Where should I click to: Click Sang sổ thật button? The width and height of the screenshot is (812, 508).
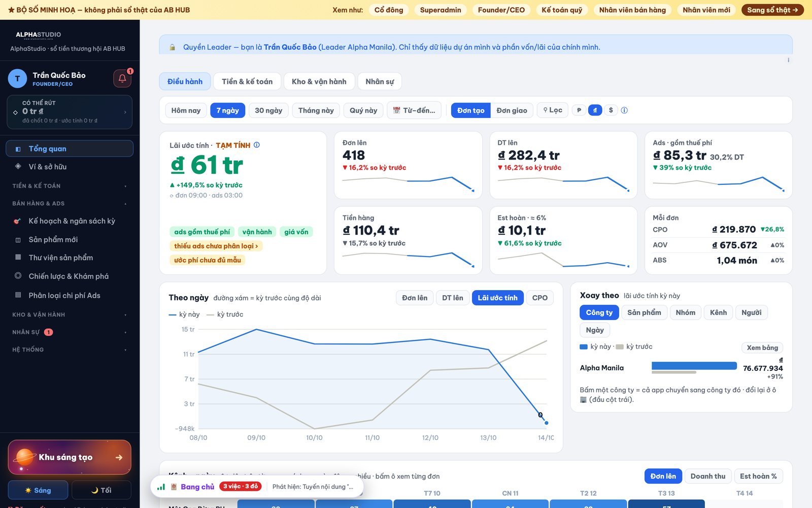point(772,10)
